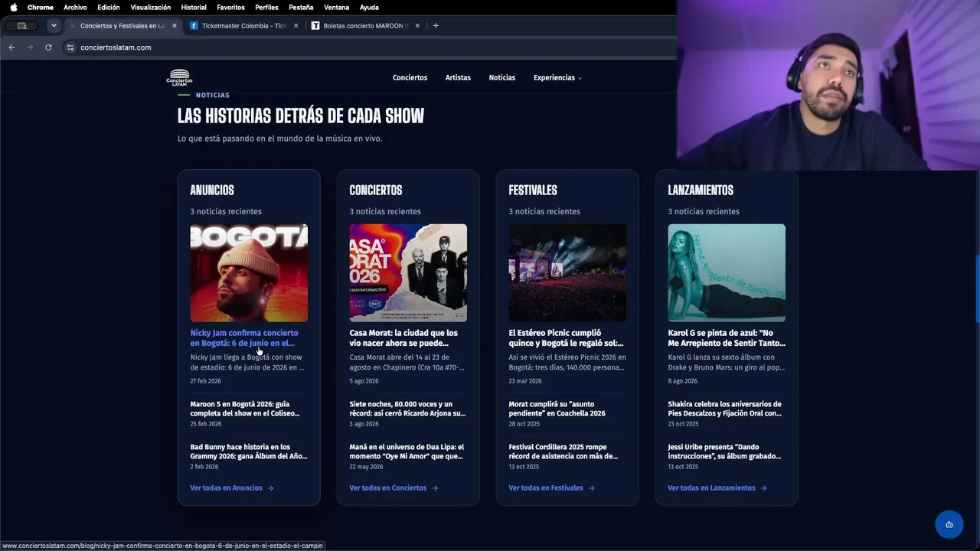Open the Conciertos navigation link
This screenshot has height=551, width=980.
[410, 77]
